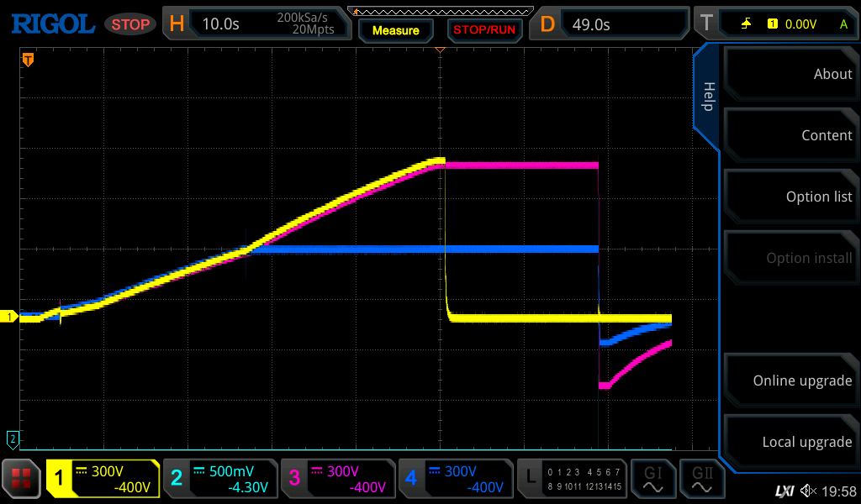Select About in the Help menu
This screenshot has height=504, width=861.
click(x=790, y=74)
